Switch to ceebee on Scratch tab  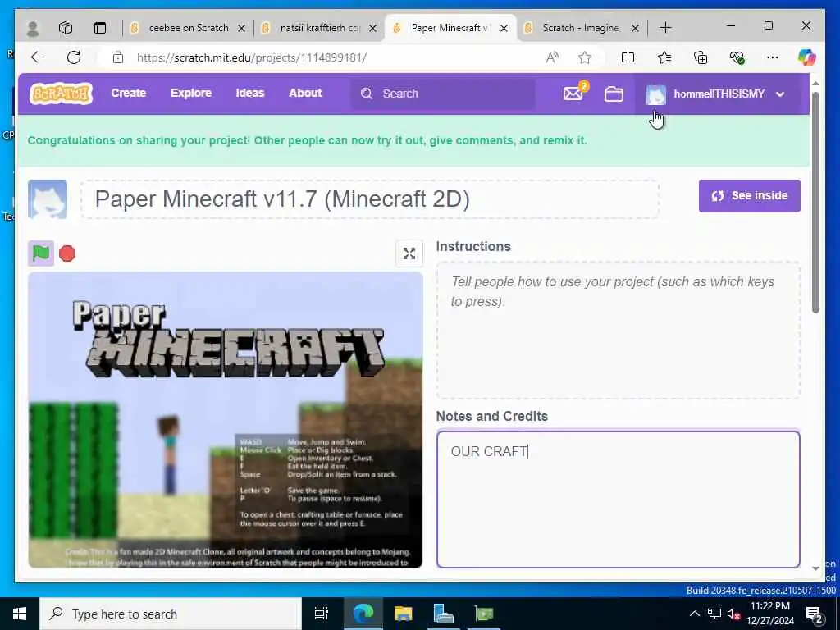tap(189, 28)
